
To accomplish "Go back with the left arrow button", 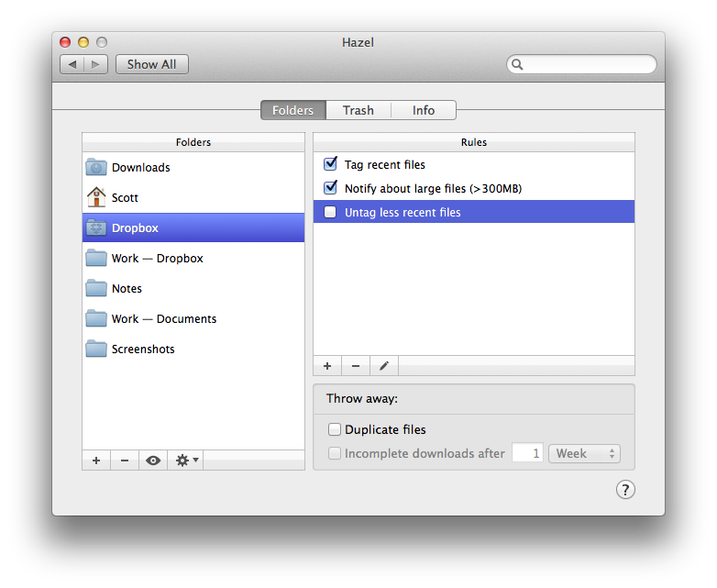I will (x=72, y=64).
